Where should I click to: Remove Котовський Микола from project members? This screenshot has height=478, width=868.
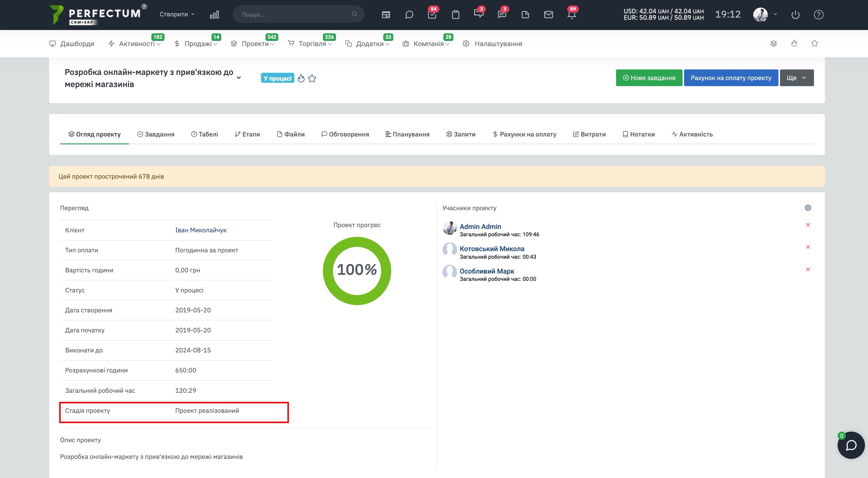point(808,247)
